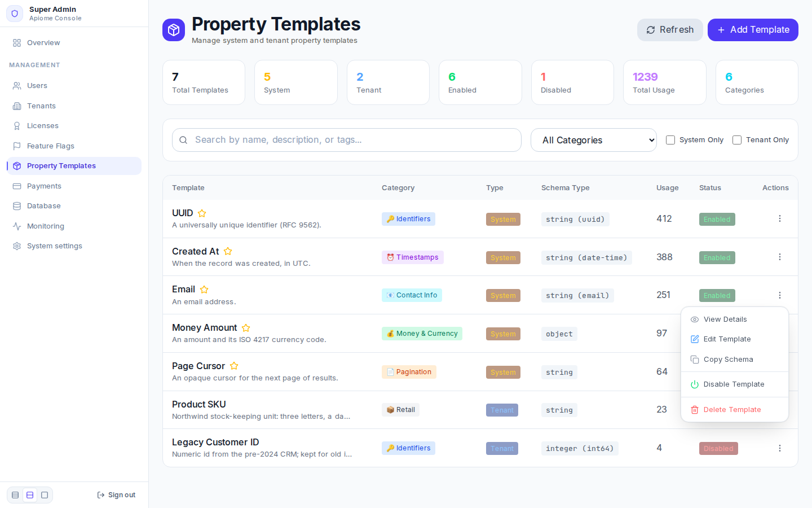This screenshot has width=812, height=508.
Task: Click the Product SKU template name
Action: click(199, 404)
